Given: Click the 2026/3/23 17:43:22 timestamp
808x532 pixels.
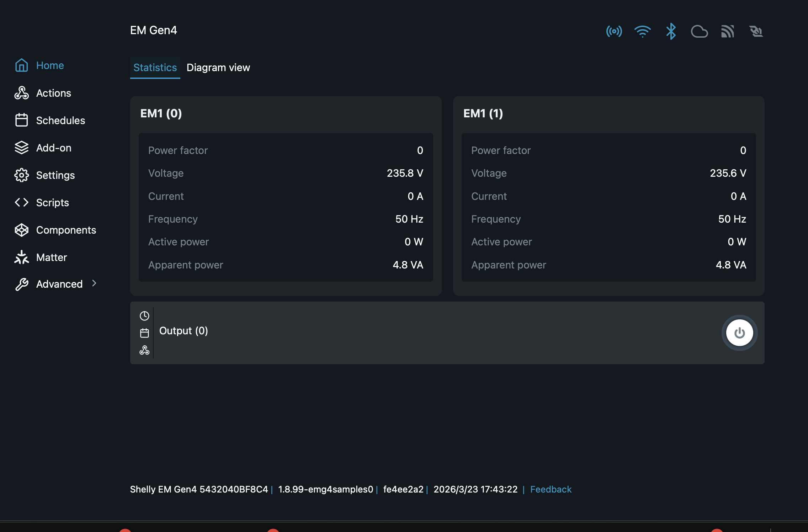Looking at the screenshot, I should pos(475,489).
